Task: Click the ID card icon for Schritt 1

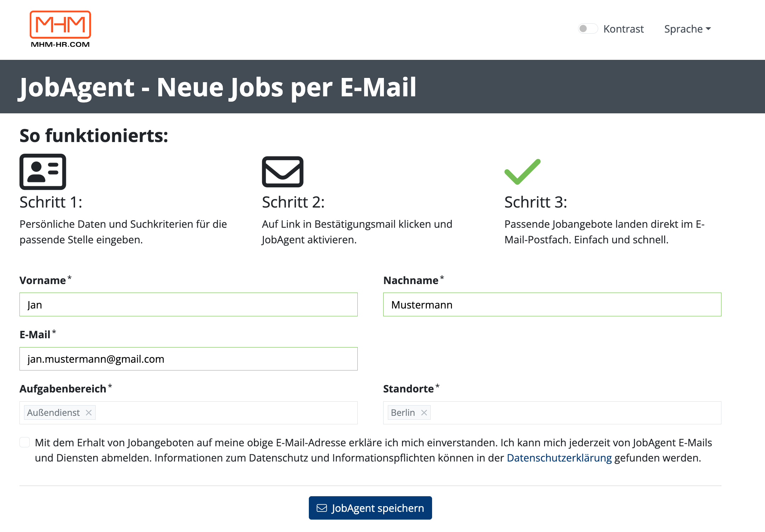Action: click(x=43, y=172)
